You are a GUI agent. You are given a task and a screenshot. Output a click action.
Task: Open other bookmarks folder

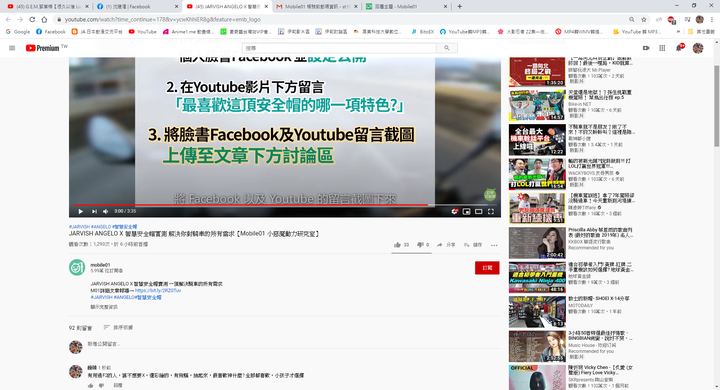[x=701, y=32]
